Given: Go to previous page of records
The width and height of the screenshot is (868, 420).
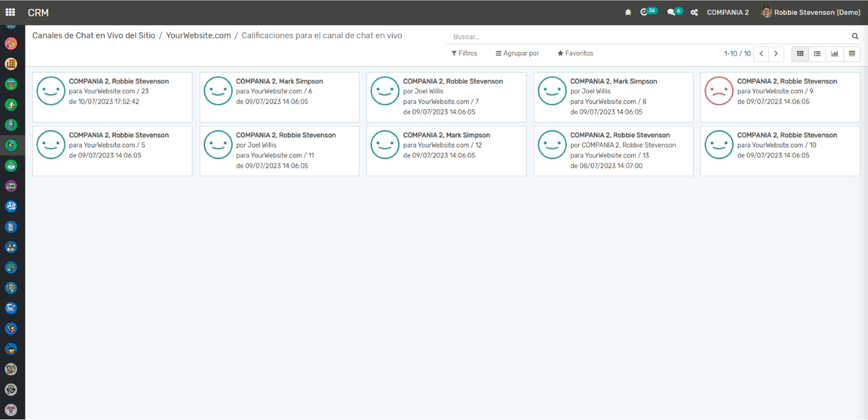Looking at the screenshot, I should (761, 54).
